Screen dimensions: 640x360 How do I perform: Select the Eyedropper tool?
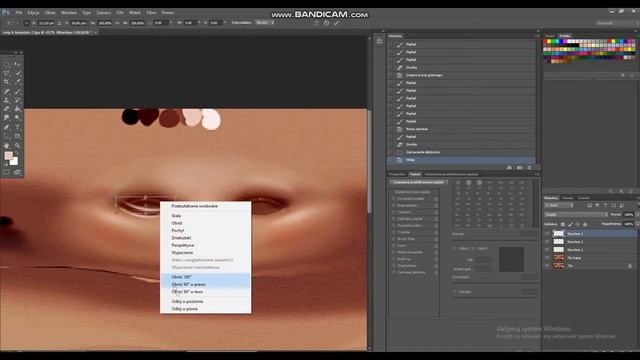click(x=17, y=82)
